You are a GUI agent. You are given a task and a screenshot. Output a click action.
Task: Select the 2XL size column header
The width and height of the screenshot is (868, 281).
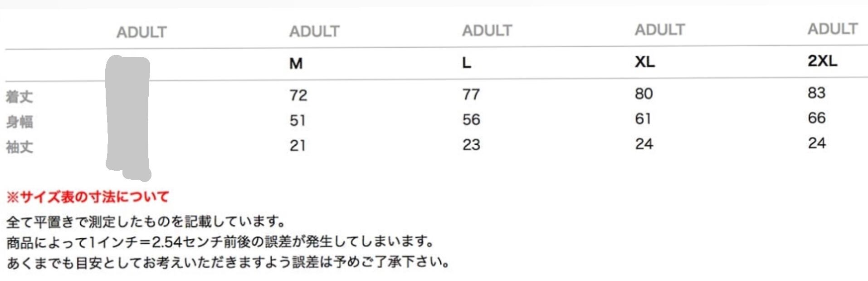[x=822, y=60]
